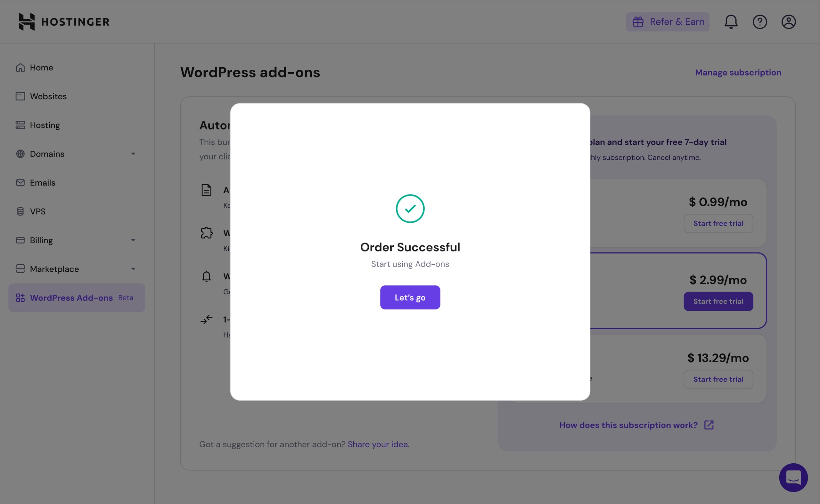820x504 pixels.
Task: Go to Home in the sidebar
Action: tap(41, 68)
